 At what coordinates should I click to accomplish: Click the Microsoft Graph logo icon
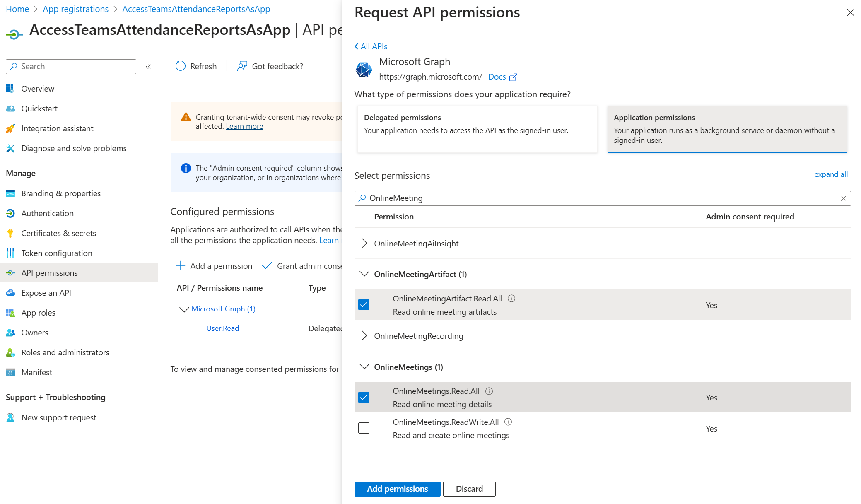point(364,70)
